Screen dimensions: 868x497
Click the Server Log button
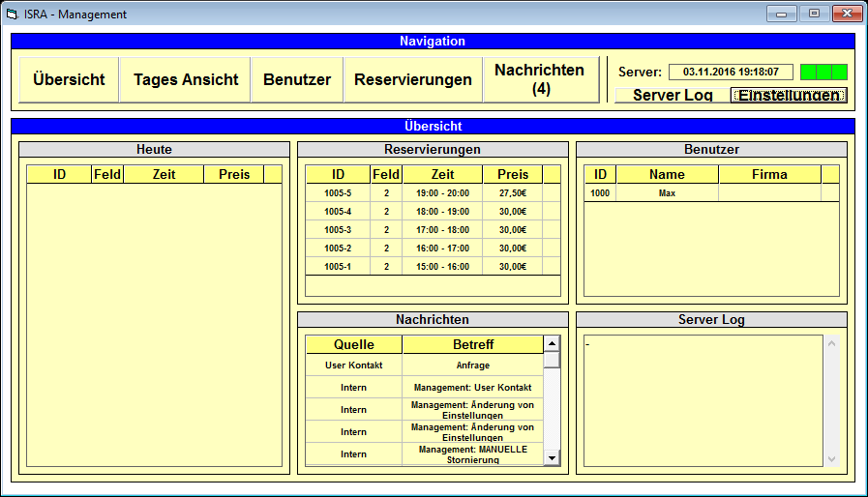point(673,95)
